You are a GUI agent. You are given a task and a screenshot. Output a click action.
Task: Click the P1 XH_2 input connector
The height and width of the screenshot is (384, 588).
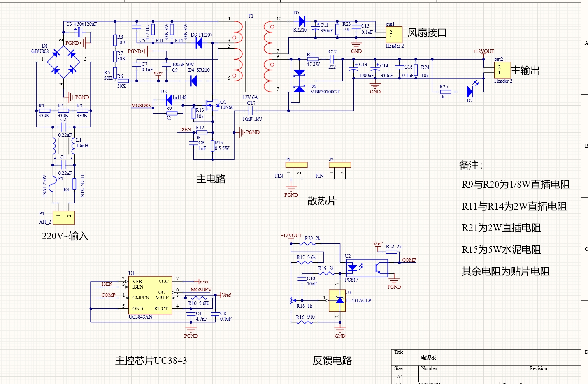tap(63, 218)
